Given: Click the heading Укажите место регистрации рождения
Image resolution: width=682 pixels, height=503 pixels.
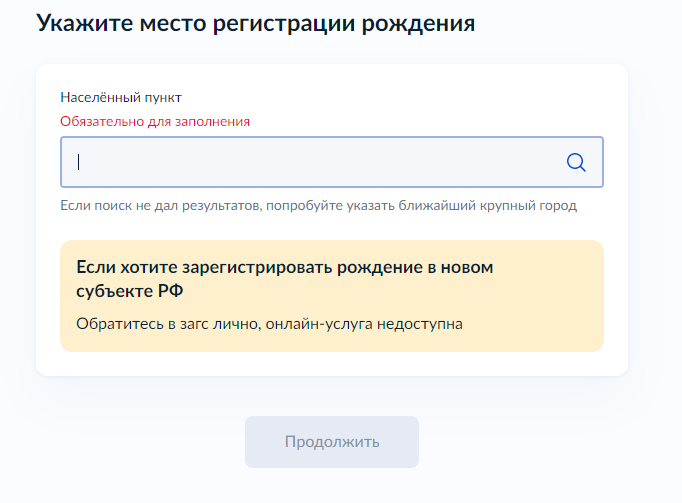Looking at the screenshot, I should tap(255, 23).
